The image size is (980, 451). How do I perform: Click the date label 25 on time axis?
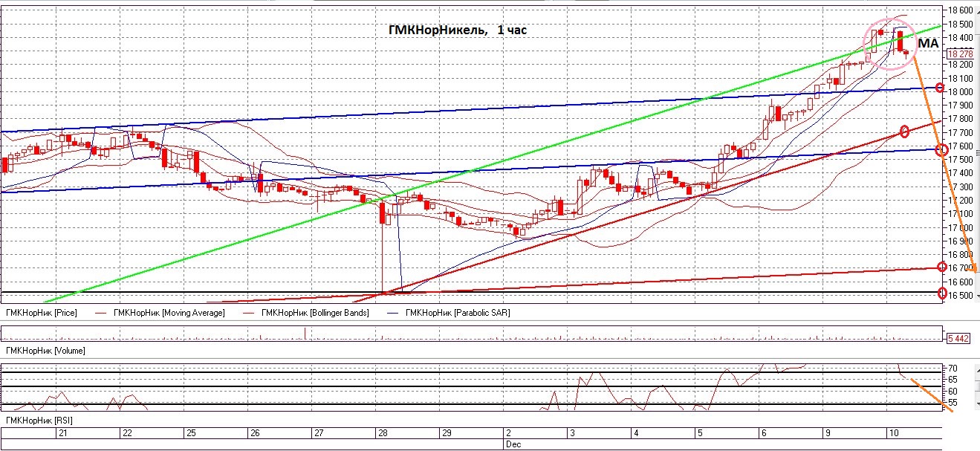click(x=191, y=432)
